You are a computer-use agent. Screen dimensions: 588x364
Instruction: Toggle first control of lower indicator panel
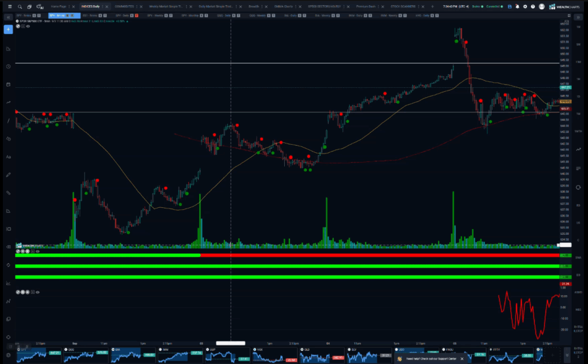point(18,292)
